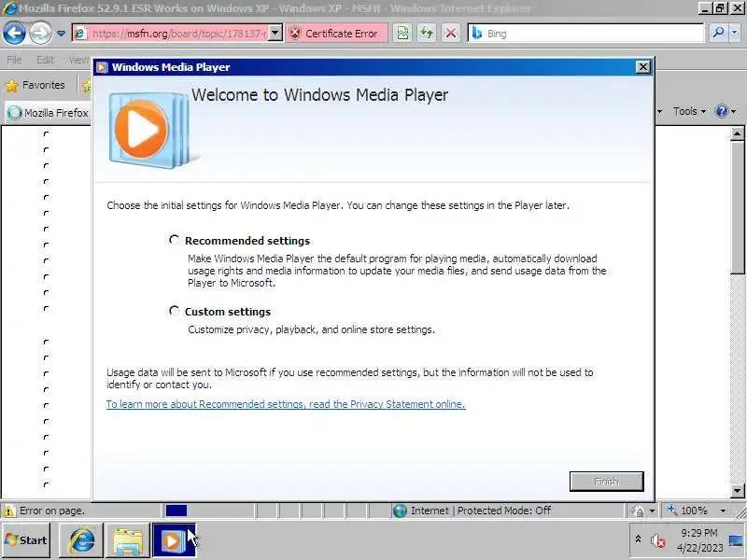Screen dimensions: 747x560
Task: Refresh the page in Internet Explorer
Action: click(x=427, y=34)
